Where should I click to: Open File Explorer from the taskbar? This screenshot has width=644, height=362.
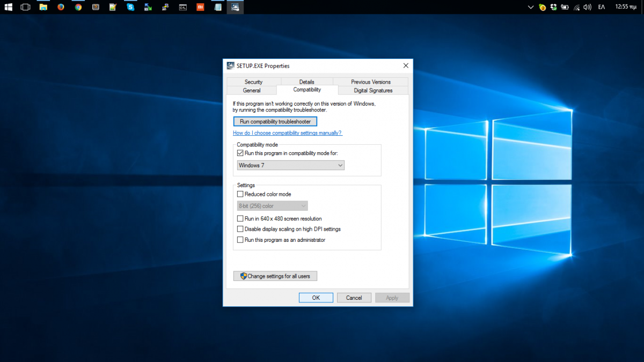pos(43,8)
